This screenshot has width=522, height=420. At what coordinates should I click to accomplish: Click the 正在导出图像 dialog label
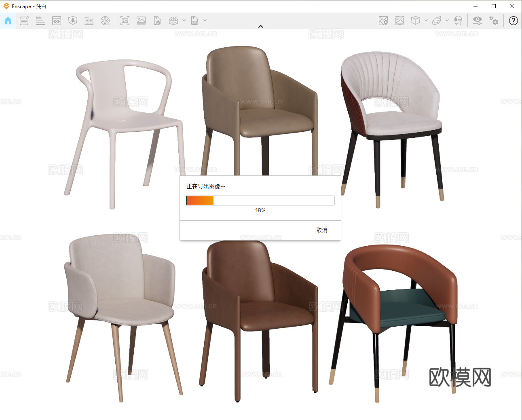(x=206, y=186)
